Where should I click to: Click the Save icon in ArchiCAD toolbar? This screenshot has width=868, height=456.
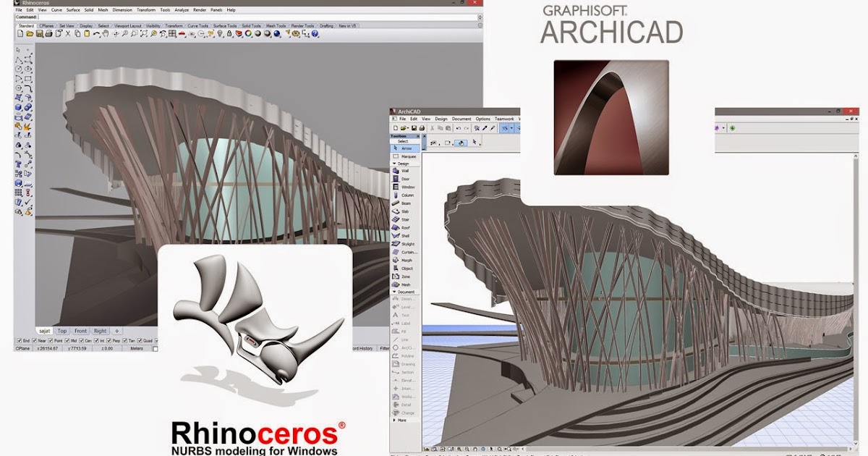point(414,128)
